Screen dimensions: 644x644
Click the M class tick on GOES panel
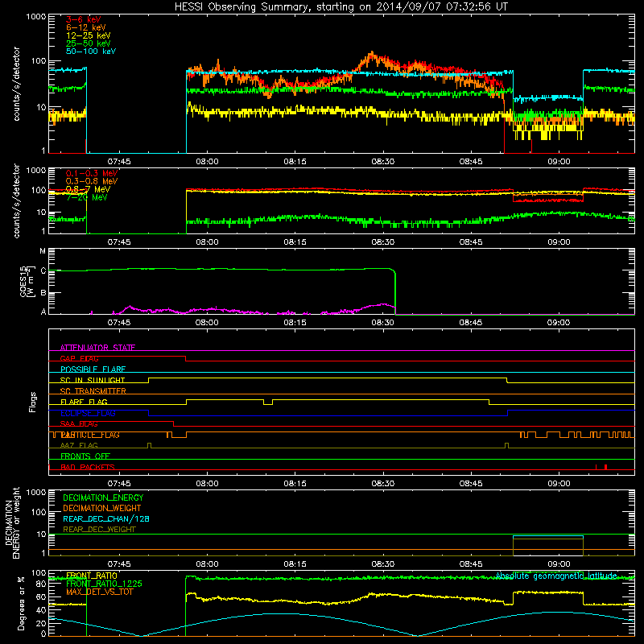(43, 251)
